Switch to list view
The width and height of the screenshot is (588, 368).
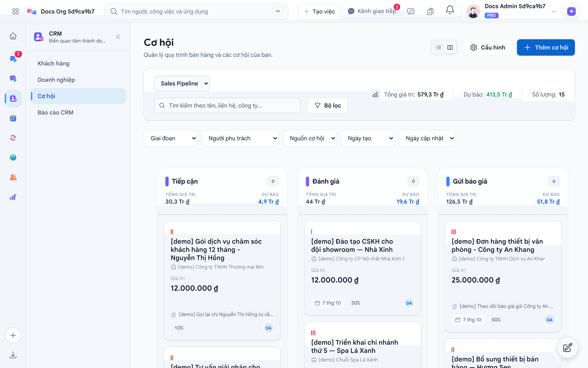click(x=438, y=47)
